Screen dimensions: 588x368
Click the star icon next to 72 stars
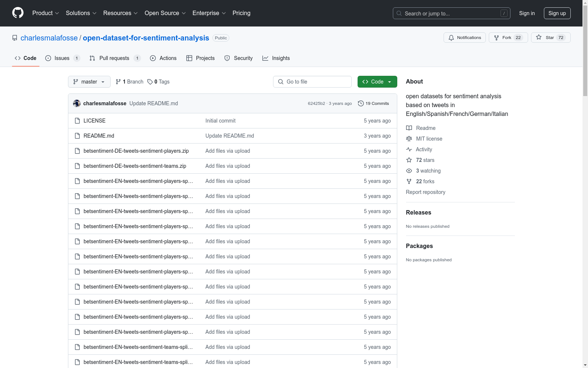(x=409, y=160)
